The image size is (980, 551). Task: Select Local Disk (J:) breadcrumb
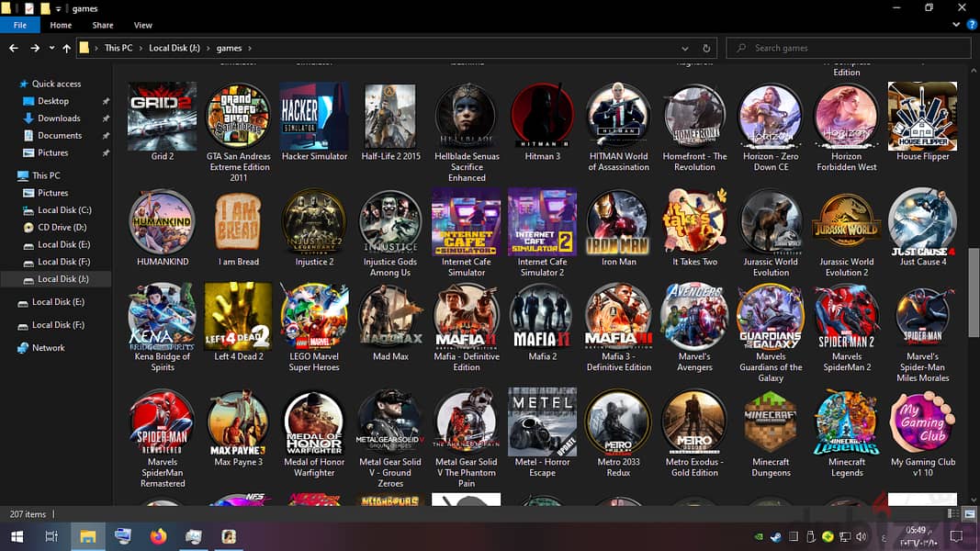click(x=175, y=48)
